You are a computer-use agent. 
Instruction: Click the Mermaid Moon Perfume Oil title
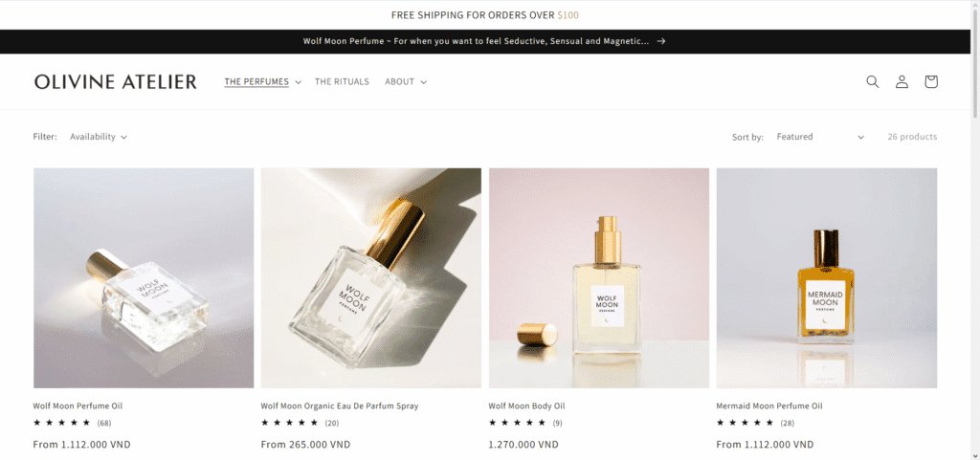pos(769,405)
